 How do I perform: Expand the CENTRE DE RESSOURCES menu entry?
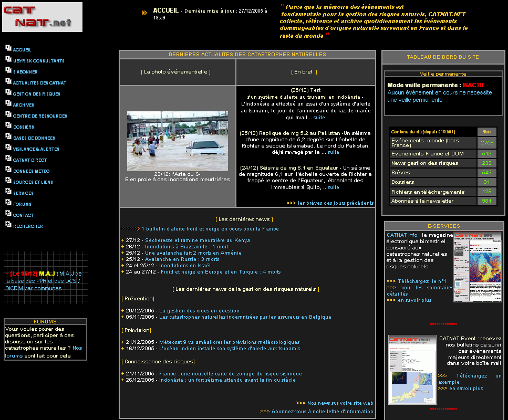click(40, 116)
